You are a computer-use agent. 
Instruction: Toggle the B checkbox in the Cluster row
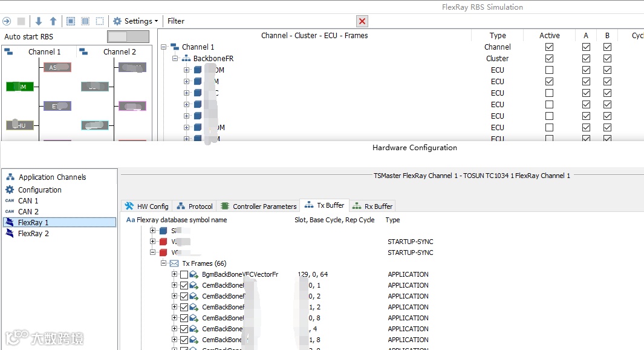[x=608, y=58]
